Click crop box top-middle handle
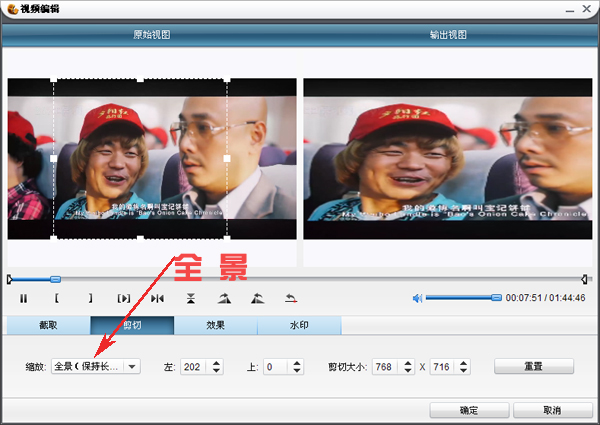 pyautogui.click(x=140, y=79)
